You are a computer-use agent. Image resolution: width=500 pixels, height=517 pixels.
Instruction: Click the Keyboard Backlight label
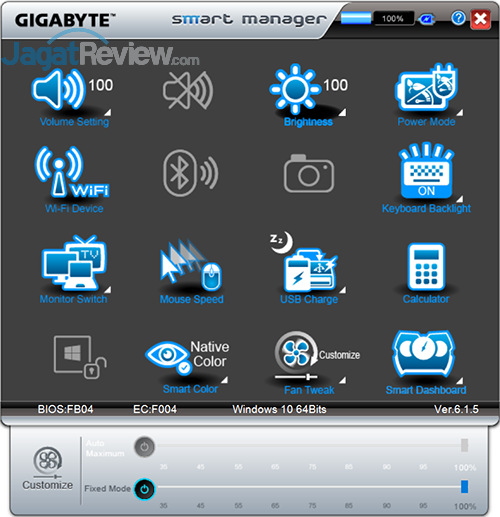pyautogui.click(x=426, y=208)
